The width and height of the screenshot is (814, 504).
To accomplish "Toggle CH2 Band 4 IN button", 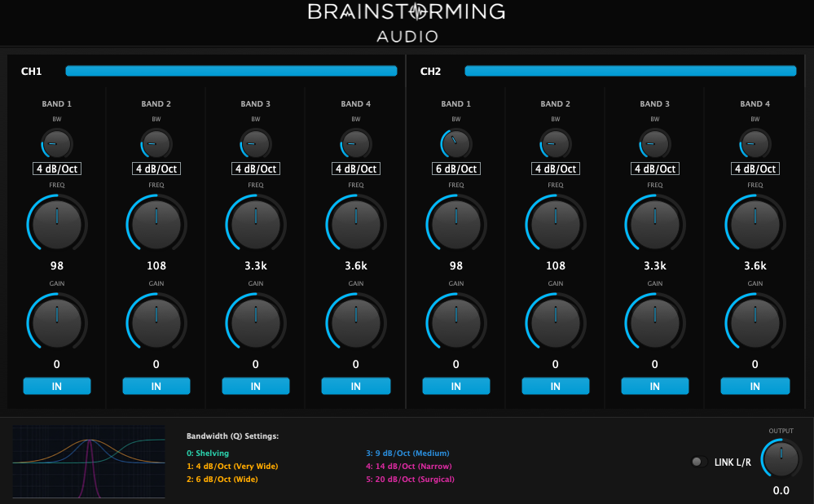I will [755, 386].
